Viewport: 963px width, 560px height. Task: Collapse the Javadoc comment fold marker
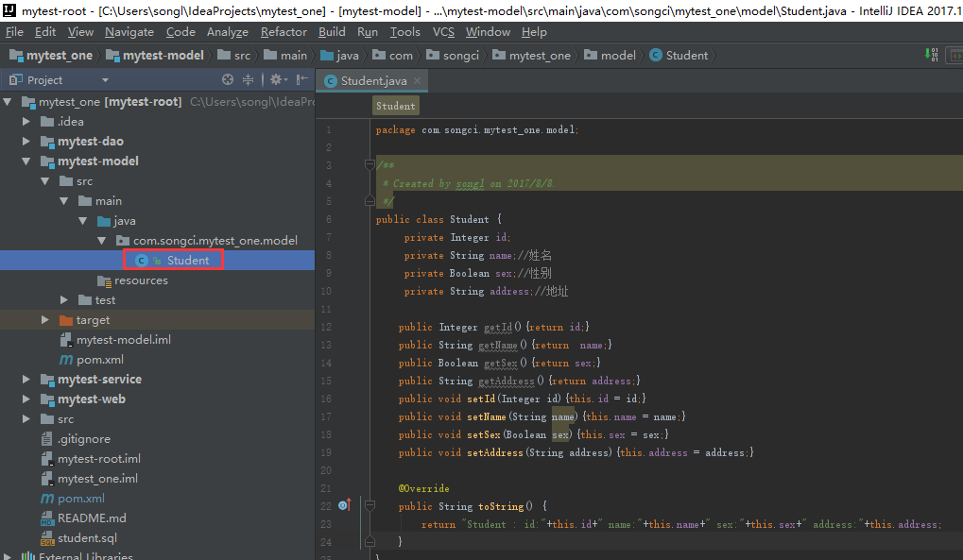(x=370, y=165)
